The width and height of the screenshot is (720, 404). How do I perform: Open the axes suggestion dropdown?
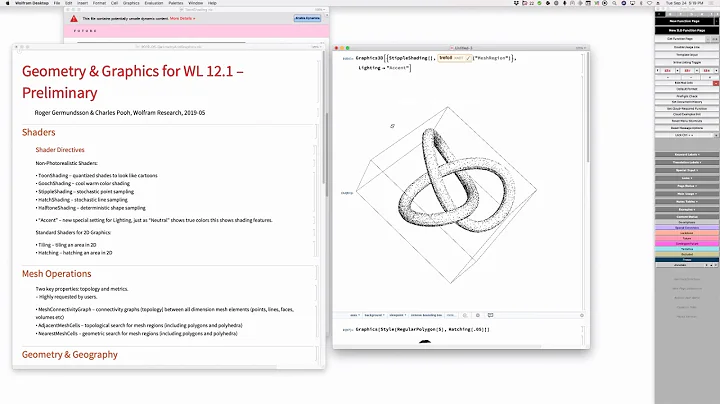tap(355, 315)
